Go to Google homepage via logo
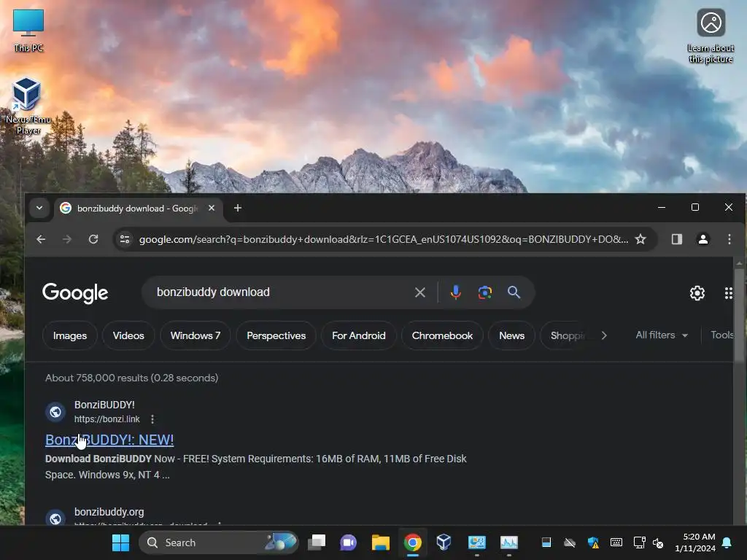 75,293
